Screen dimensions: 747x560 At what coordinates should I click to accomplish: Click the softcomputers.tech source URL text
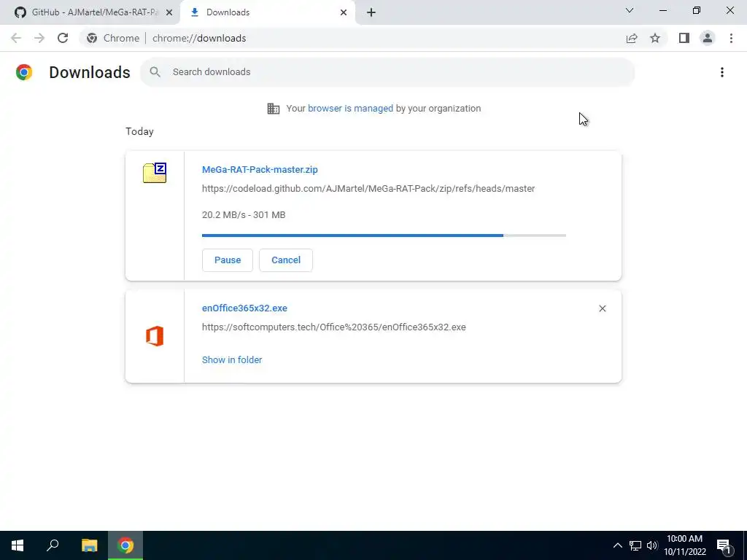tap(334, 327)
